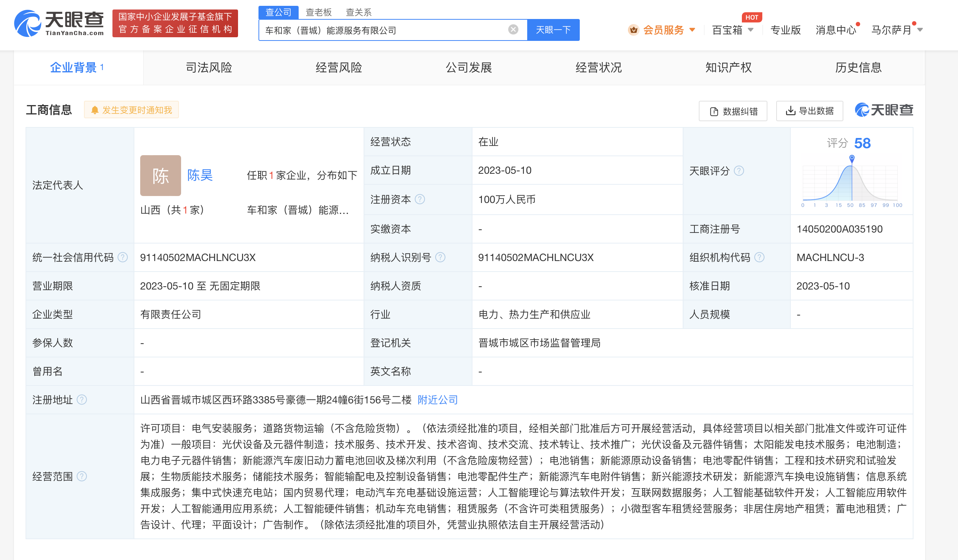Image resolution: width=958 pixels, height=560 pixels.
Task: Switch to the 经营风险 tab
Action: point(339,68)
